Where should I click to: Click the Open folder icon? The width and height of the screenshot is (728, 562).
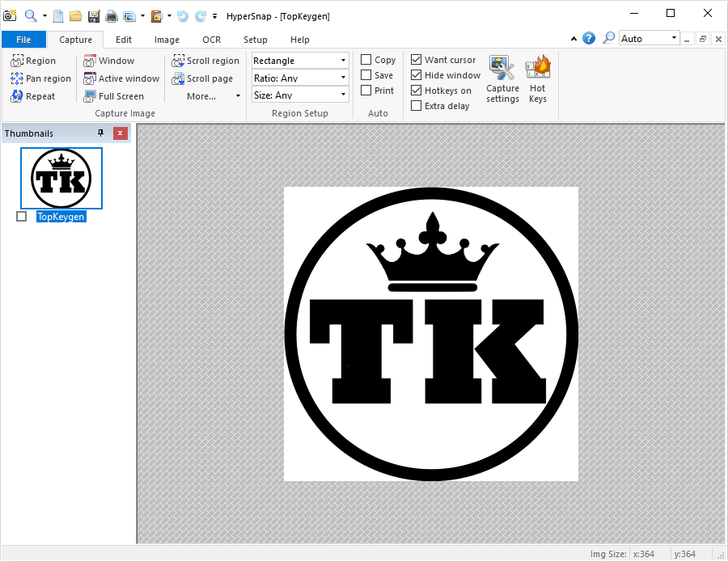(x=75, y=15)
